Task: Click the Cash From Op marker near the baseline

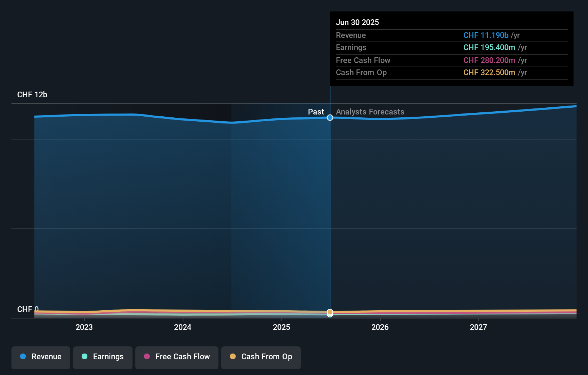Action: (x=330, y=312)
